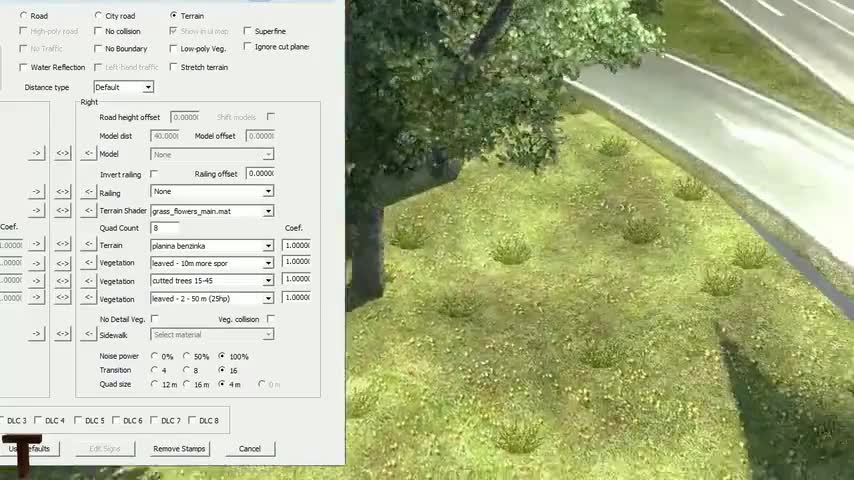The image size is (854, 480).
Task: Click the Quad Count field
Action: [164, 228]
